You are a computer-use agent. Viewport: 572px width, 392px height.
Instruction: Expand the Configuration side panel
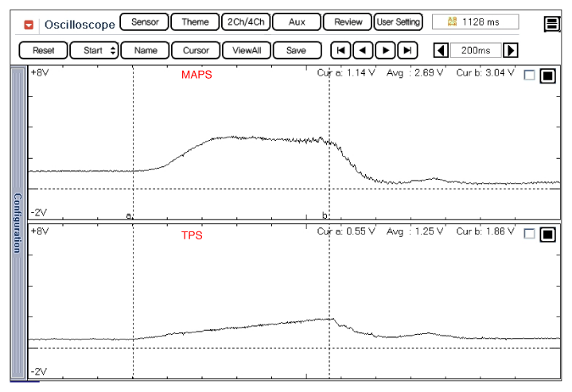coord(18,223)
